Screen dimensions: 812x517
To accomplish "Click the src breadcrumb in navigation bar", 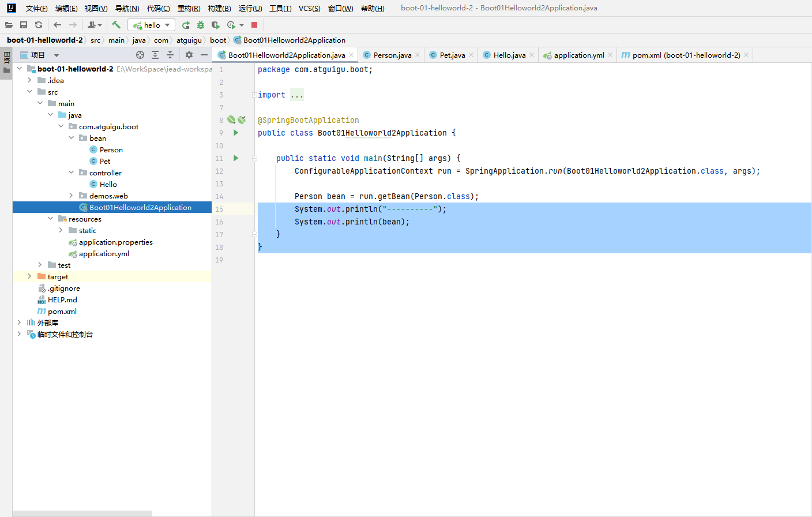I will coord(95,40).
